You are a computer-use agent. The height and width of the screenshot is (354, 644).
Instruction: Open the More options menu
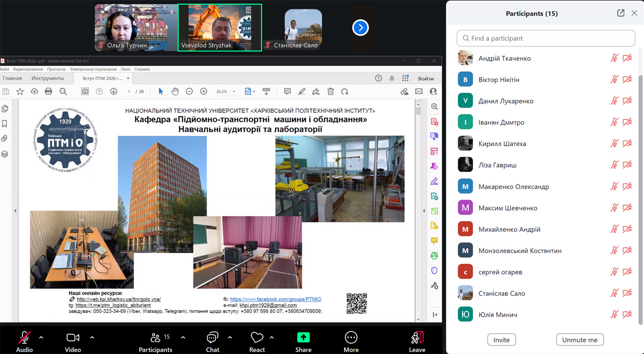[x=351, y=340]
